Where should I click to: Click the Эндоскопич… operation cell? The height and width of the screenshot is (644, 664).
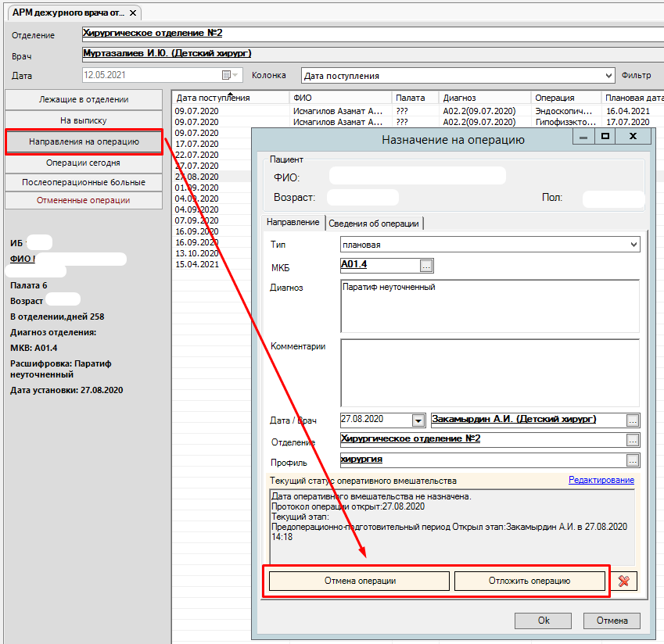click(565, 111)
